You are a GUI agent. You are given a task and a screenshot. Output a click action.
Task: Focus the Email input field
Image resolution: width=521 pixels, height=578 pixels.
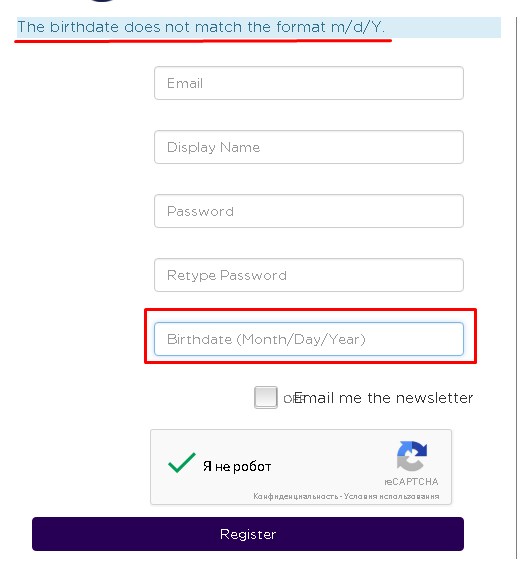click(309, 83)
